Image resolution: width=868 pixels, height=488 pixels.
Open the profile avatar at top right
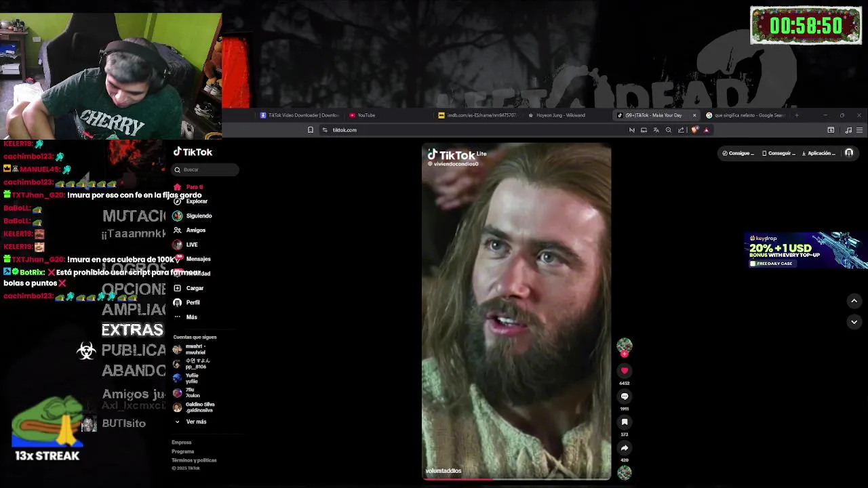click(849, 153)
